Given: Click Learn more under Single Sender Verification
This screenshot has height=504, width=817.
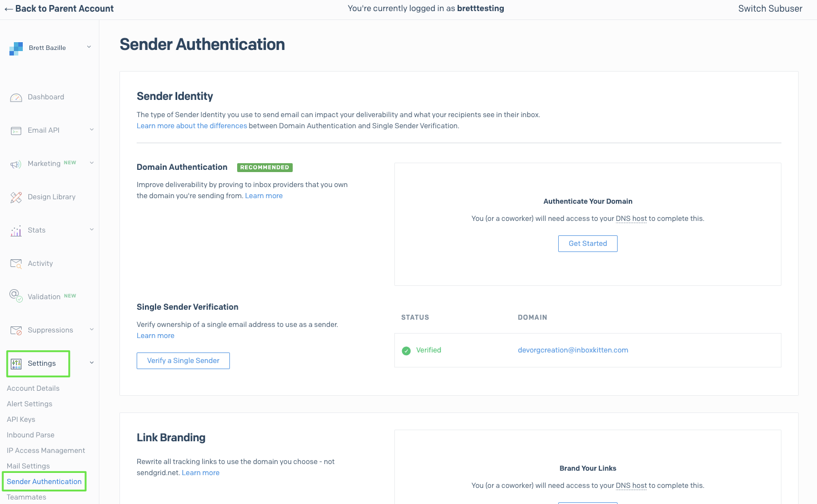Looking at the screenshot, I should [x=156, y=336].
